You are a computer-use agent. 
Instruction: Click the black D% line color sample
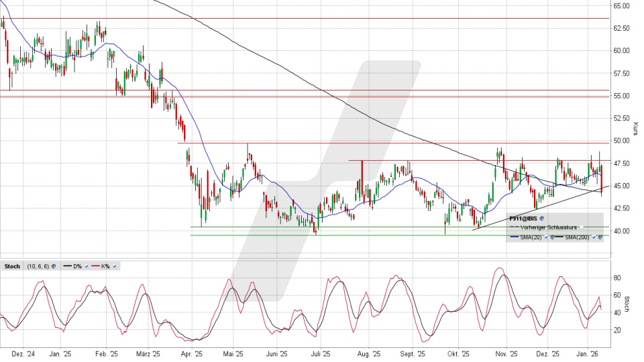tap(67, 266)
